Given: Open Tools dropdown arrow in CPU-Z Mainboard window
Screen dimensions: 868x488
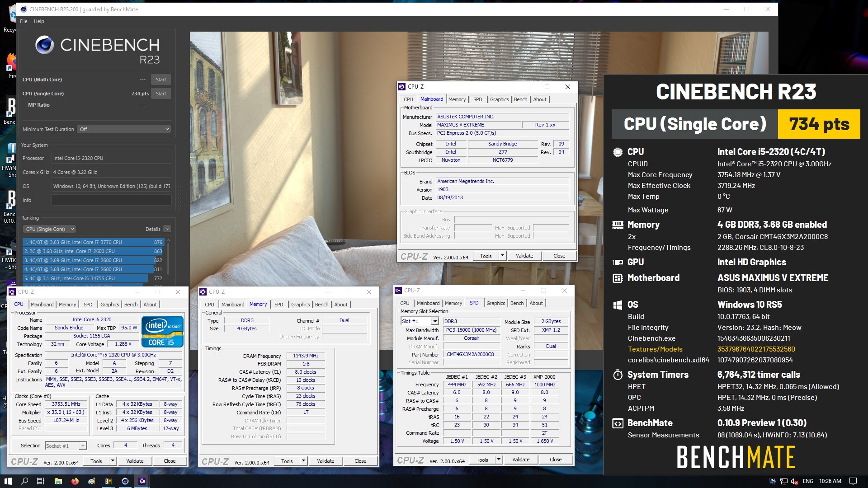Looking at the screenshot, I should click(502, 256).
